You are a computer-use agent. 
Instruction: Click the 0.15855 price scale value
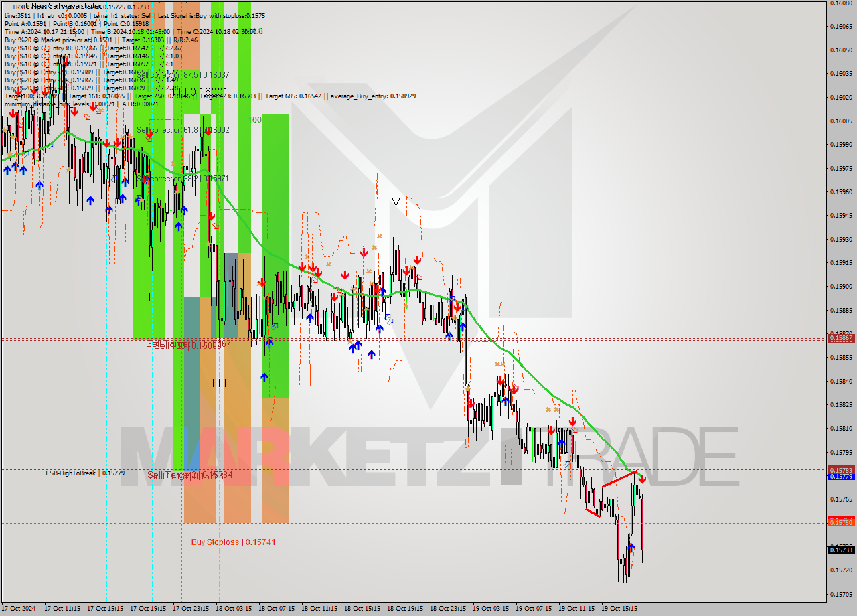[x=841, y=358]
